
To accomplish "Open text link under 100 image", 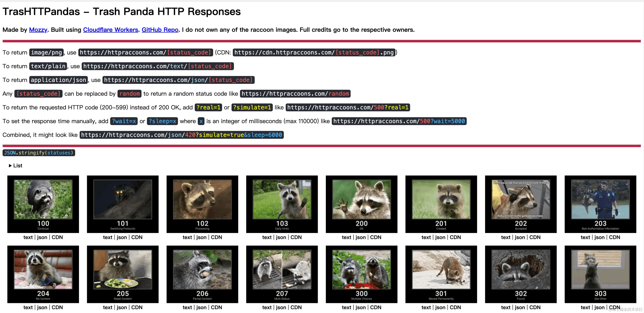I will tap(28, 237).
